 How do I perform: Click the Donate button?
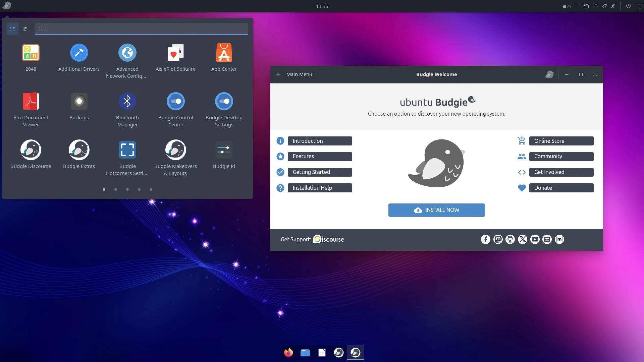pos(561,188)
